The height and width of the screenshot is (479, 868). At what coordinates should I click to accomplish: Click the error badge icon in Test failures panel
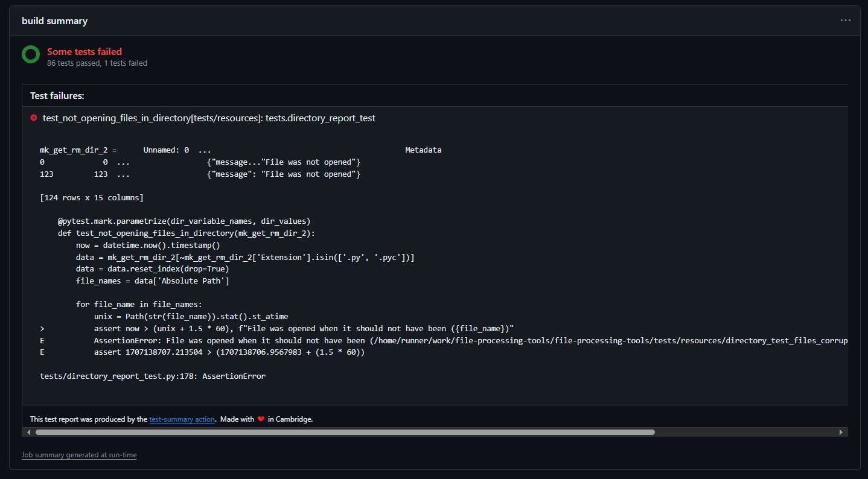point(33,118)
